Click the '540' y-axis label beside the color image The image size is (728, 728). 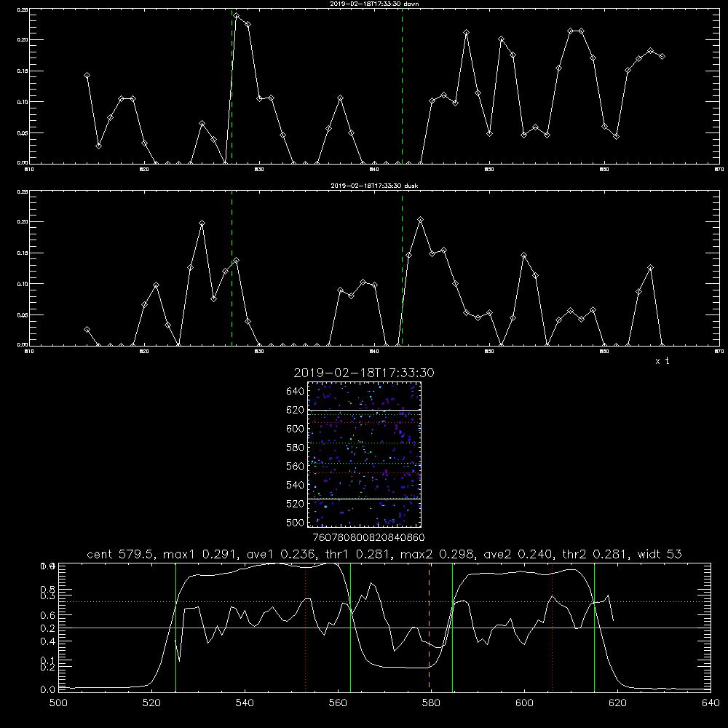tap(296, 485)
